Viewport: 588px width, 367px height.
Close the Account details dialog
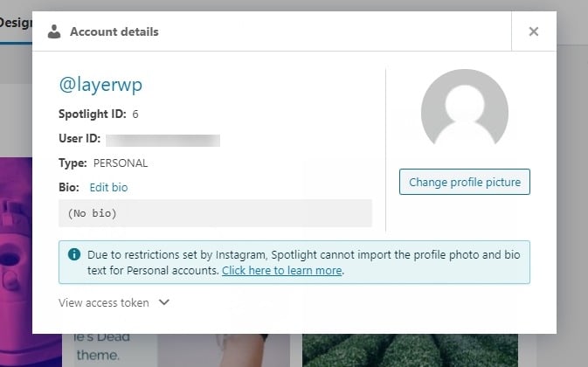[x=534, y=31]
